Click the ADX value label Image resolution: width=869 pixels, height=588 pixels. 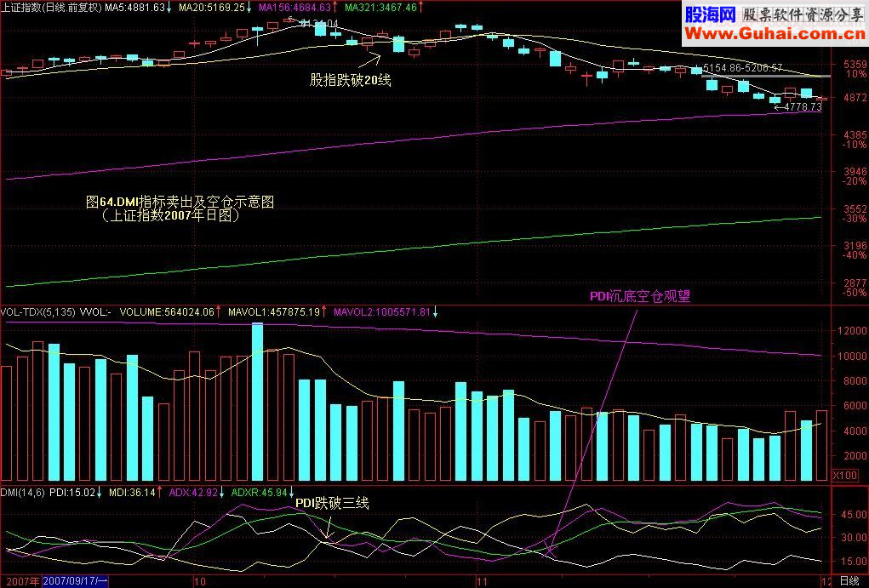click(x=193, y=491)
